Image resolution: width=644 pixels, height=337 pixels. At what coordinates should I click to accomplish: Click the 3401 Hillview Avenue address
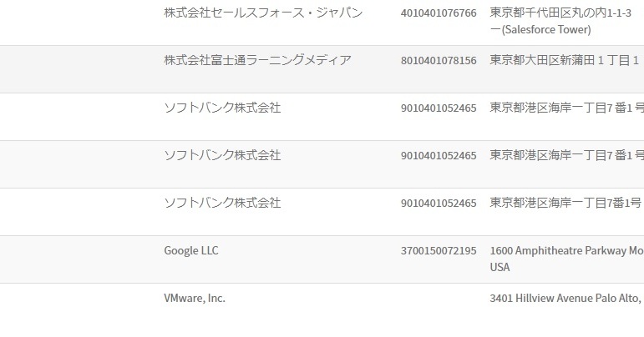coord(566,299)
